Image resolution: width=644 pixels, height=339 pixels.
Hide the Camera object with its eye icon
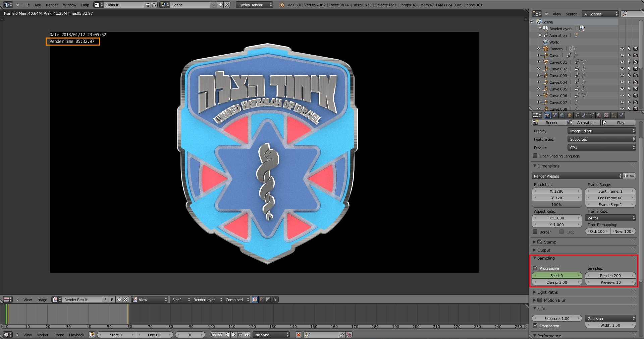tap(622, 49)
